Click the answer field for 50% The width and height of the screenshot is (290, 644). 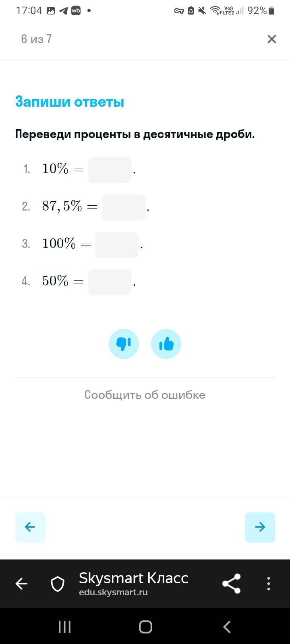coord(110,282)
